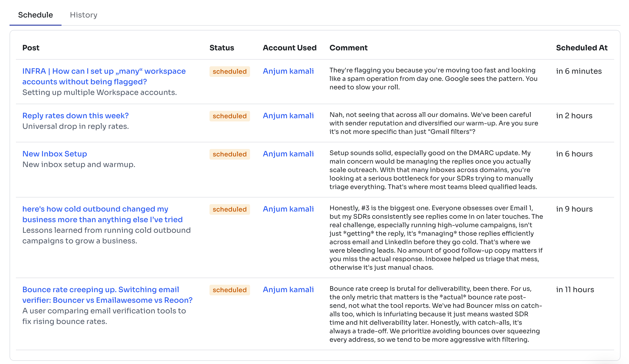
Task: Switch to the History tab
Action: coord(84,15)
